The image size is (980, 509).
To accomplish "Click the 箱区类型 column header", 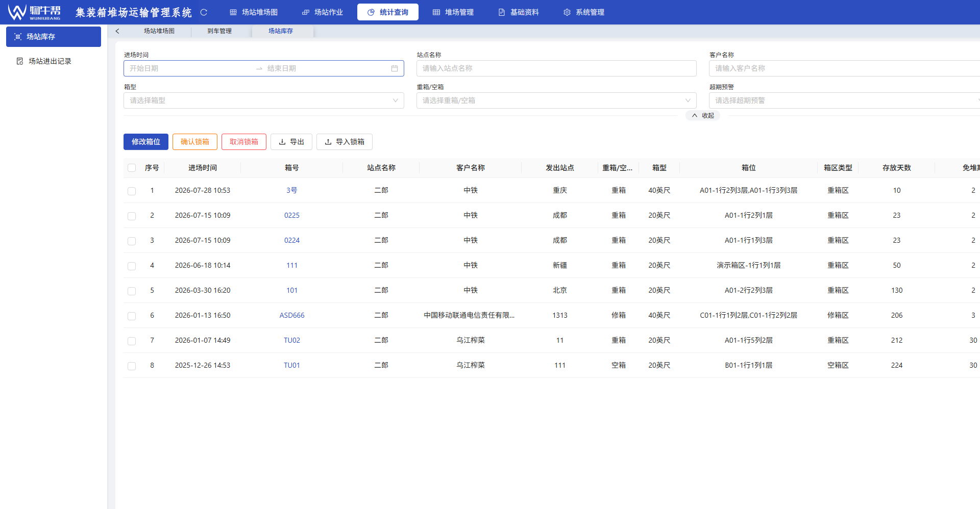I will (x=838, y=168).
